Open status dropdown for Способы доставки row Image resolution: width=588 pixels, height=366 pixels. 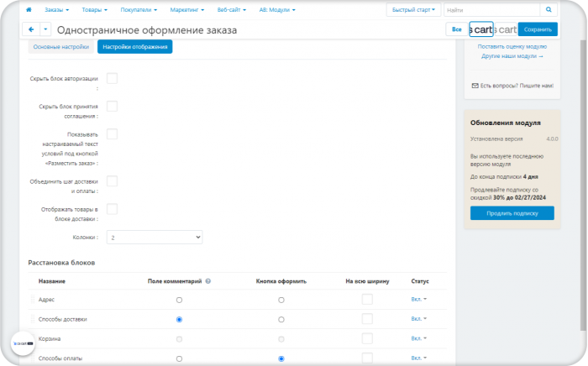click(419, 319)
